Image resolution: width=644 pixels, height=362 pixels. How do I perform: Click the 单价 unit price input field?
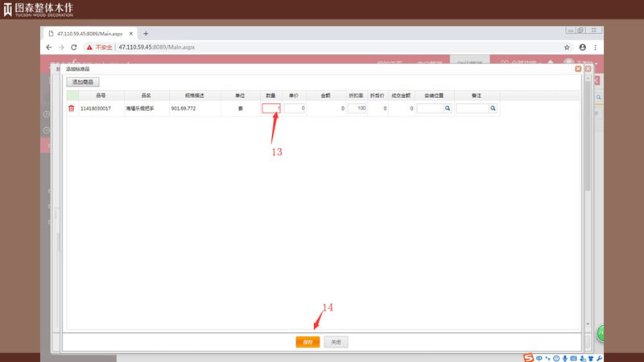(294, 108)
